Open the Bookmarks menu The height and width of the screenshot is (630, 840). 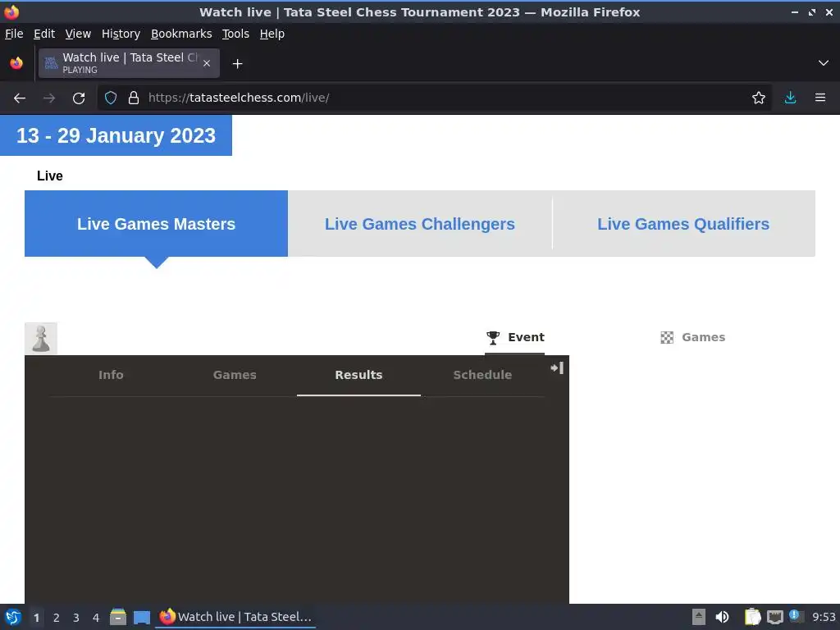[x=181, y=34]
